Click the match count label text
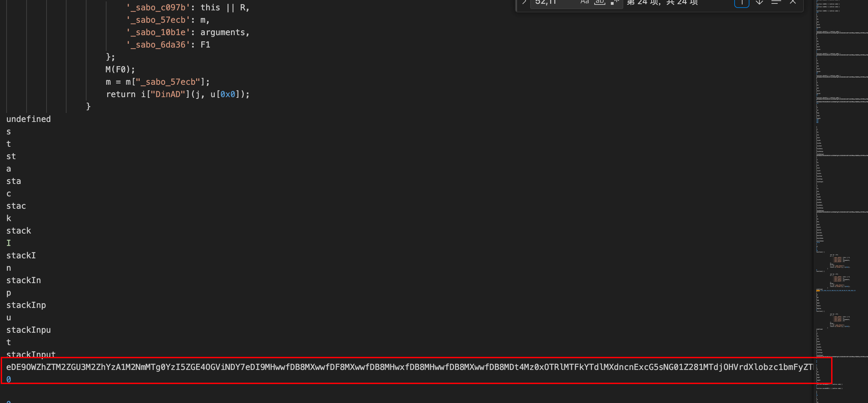 (x=662, y=3)
